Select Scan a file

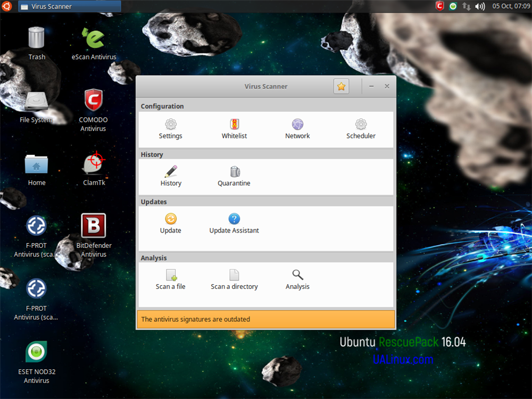pos(171,276)
